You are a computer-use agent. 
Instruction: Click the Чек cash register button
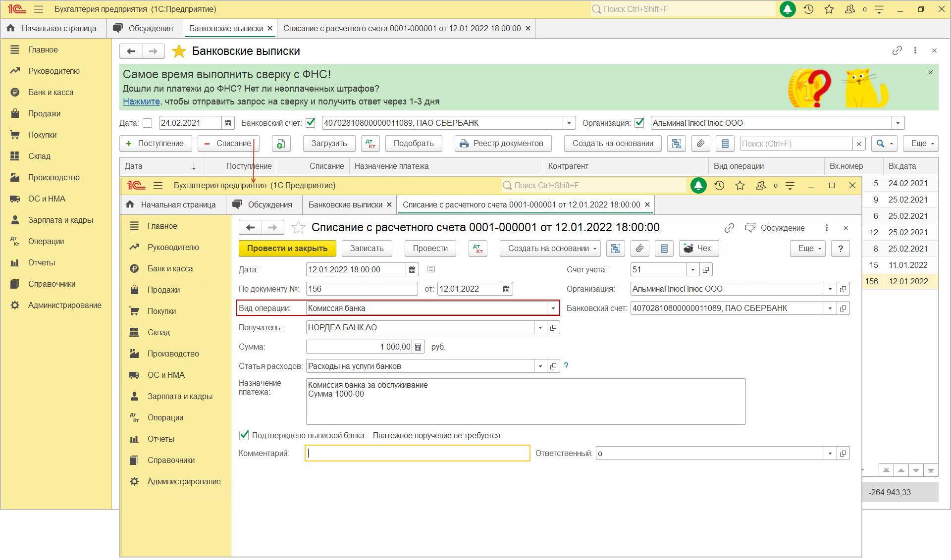[698, 249]
